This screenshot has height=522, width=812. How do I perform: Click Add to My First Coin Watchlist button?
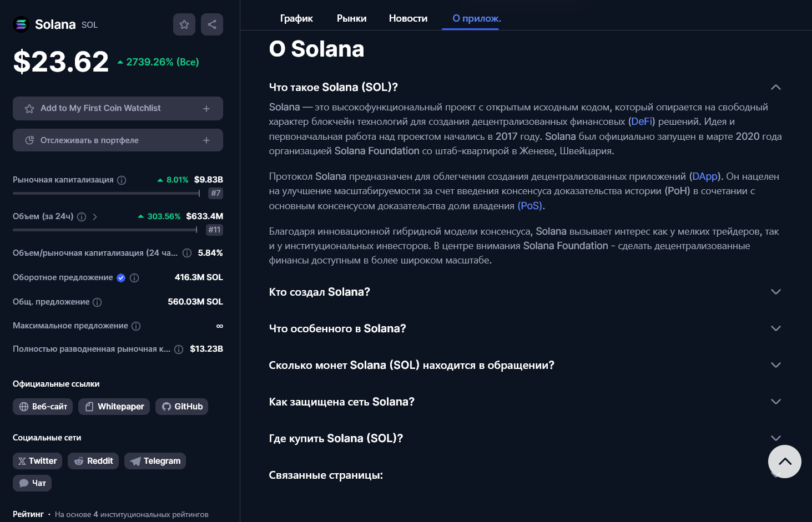click(118, 109)
